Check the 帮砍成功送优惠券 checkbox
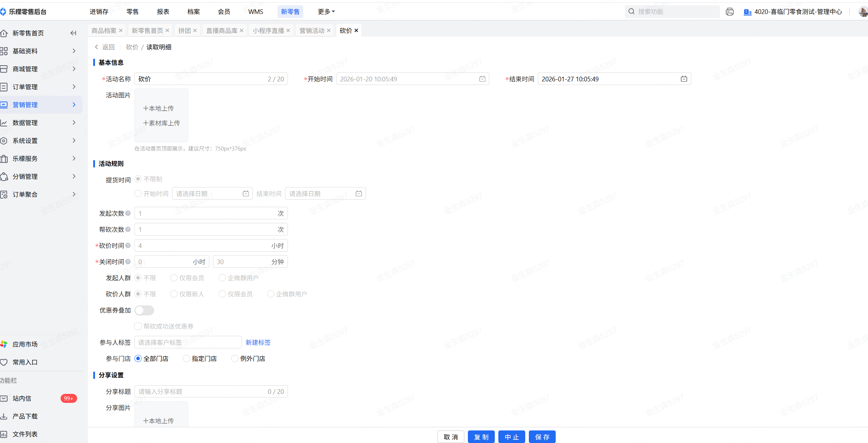This screenshot has height=443, width=868. (x=138, y=326)
